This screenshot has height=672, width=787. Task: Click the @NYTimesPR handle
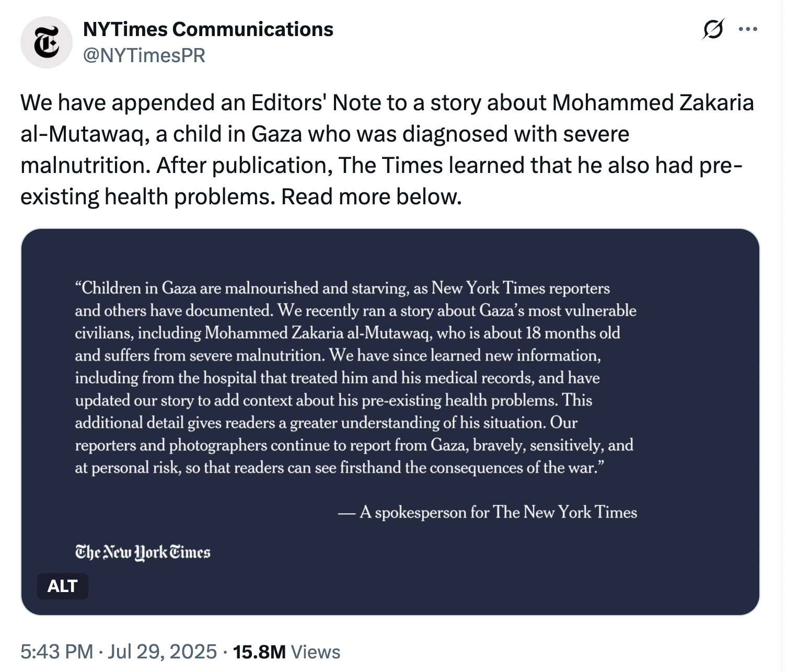(144, 55)
